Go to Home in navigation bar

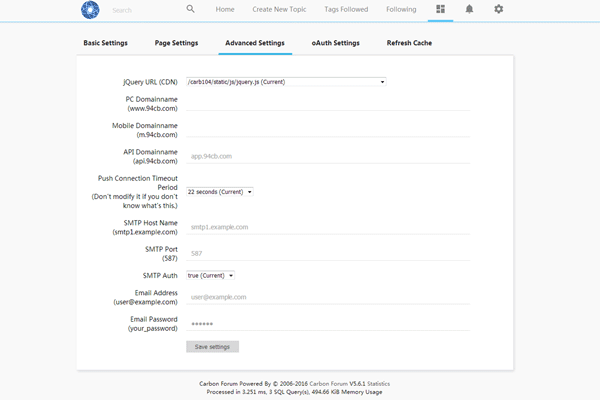coord(225,9)
